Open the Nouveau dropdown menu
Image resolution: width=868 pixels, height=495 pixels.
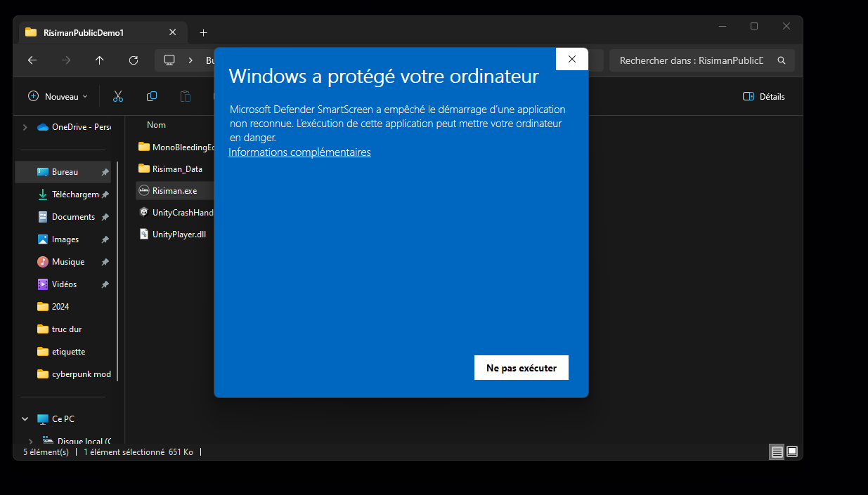pos(58,96)
